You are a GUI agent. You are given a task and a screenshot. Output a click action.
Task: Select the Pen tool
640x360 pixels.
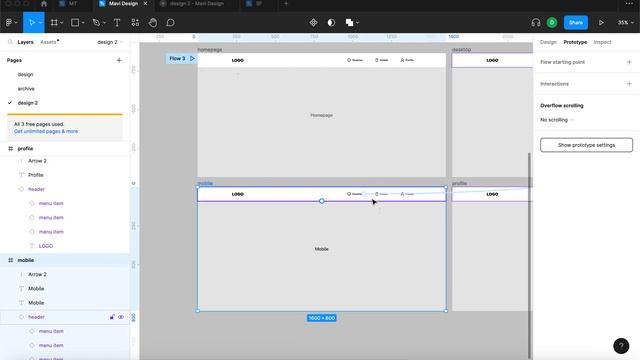[x=96, y=23]
